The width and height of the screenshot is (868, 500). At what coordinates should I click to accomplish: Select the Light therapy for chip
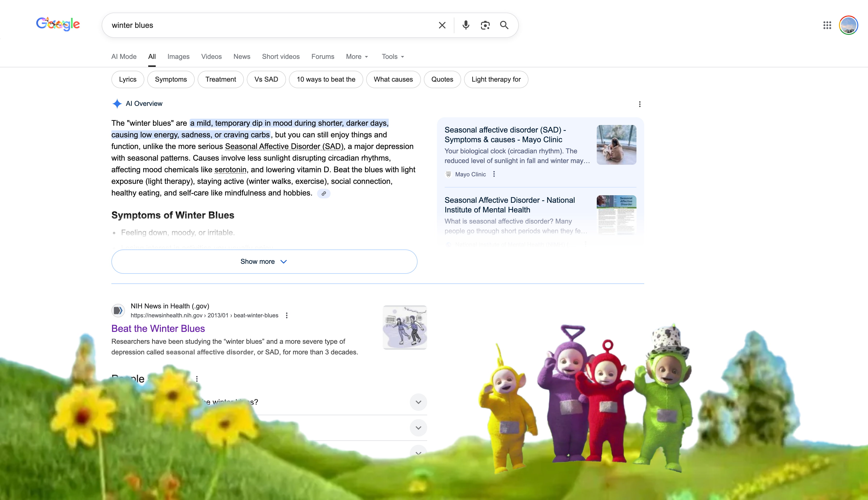click(x=496, y=79)
